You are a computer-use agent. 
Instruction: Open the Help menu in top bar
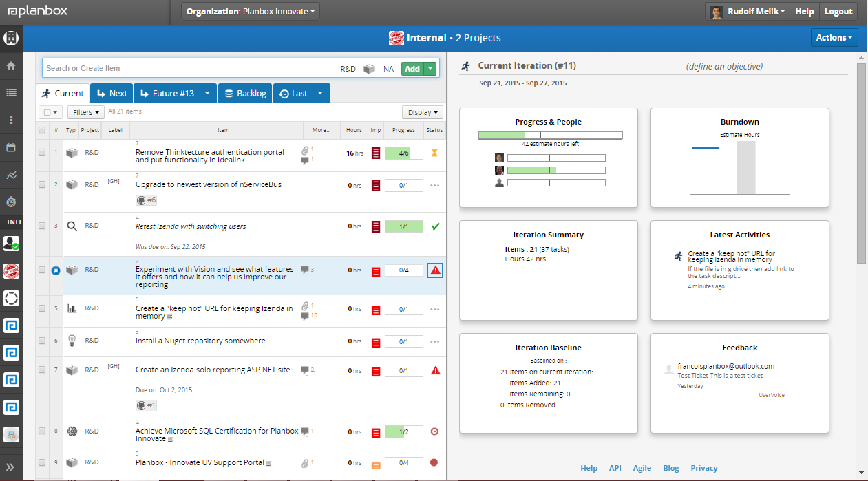point(805,12)
